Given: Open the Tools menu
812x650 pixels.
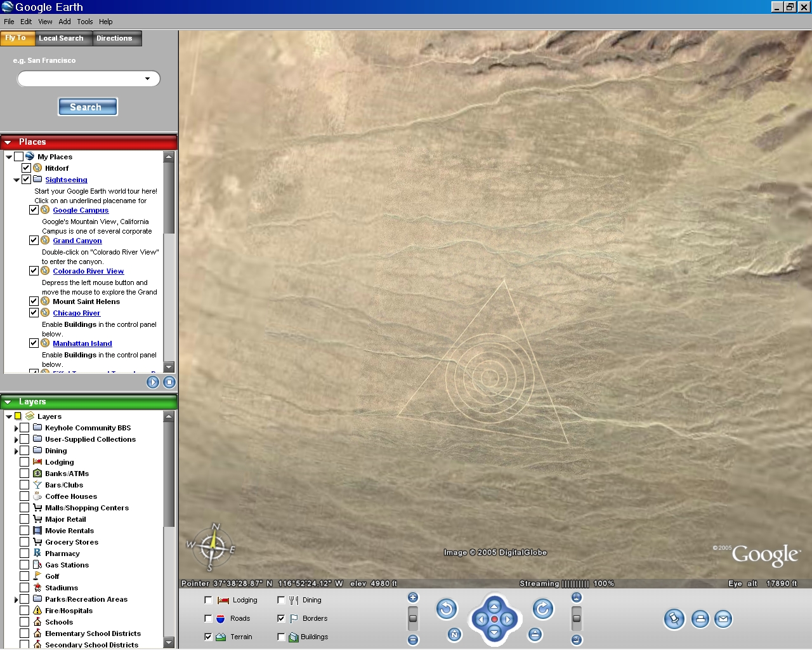Looking at the screenshot, I should (x=85, y=22).
